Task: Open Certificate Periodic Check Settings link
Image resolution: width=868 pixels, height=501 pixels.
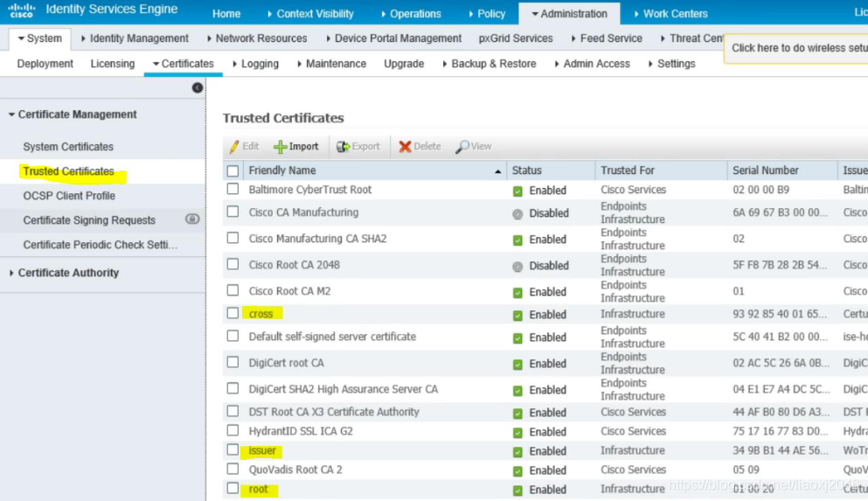Action: click(x=101, y=245)
